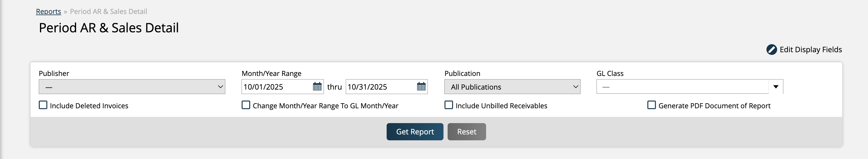Open the Publisher dropdown
The width and height of the screenshot is (868, 159).
[132, 87]
